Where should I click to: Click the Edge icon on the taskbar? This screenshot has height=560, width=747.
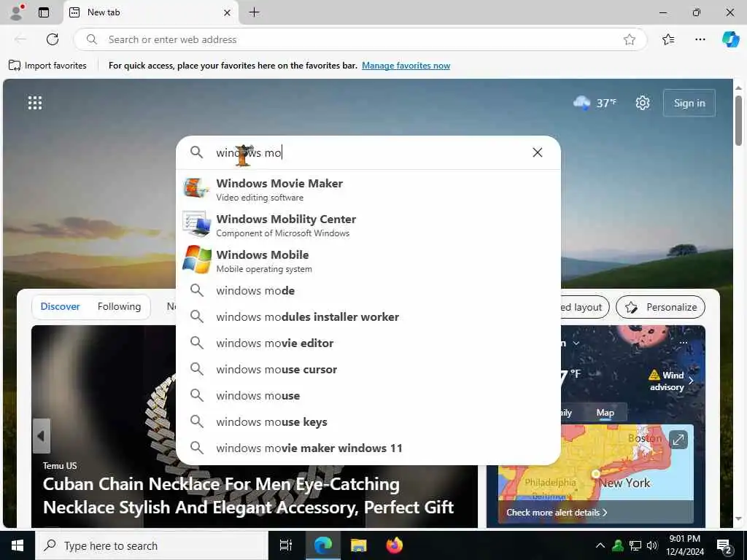[x=323, y=545]
